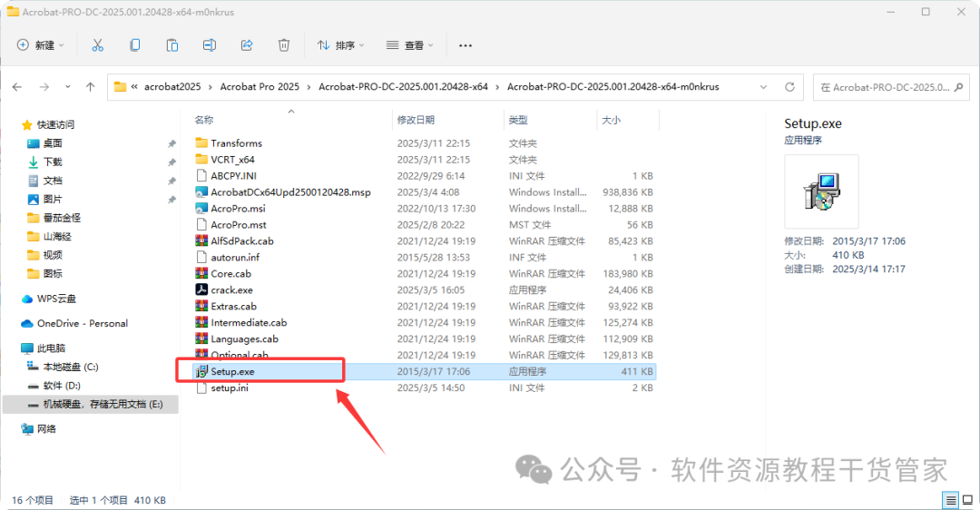
Task: Switch to large icons view in status bar
Action: [967, 500]
